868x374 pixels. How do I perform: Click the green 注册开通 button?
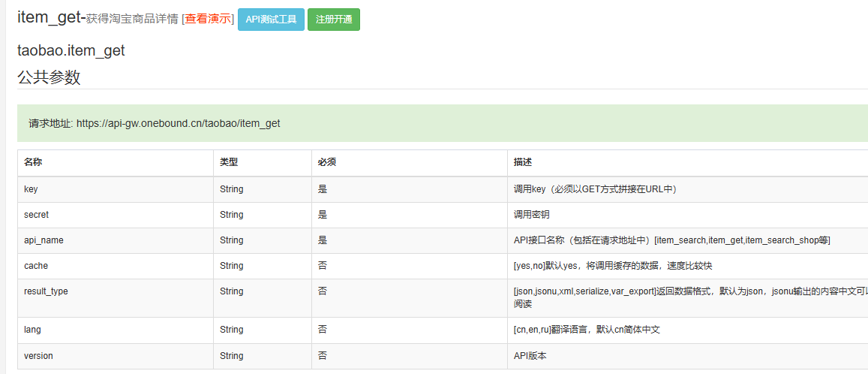334,20
